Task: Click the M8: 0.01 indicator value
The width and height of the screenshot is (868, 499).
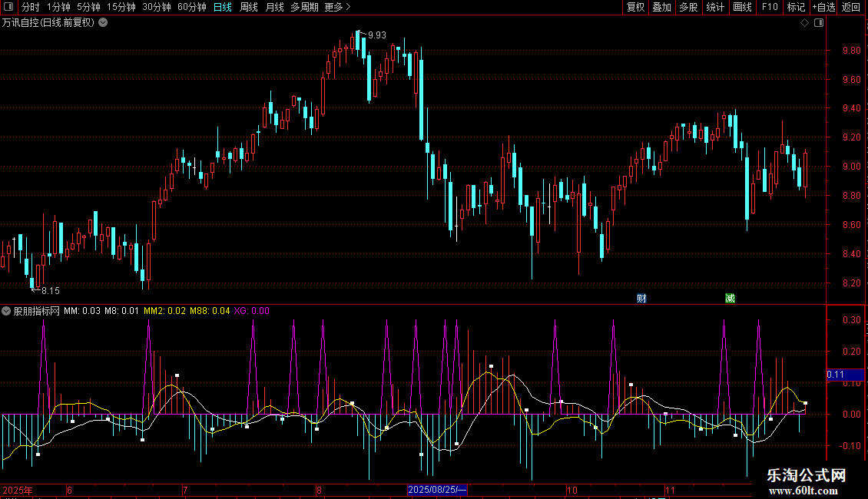Action: [122, 311]
